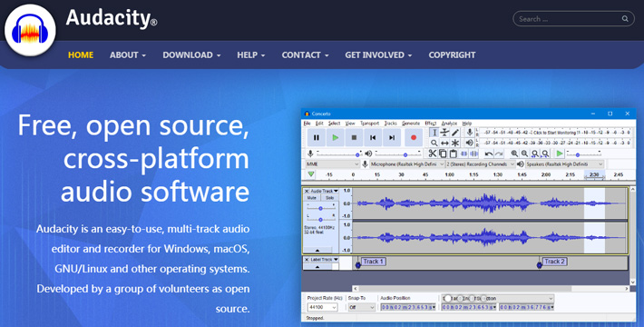Start playback with the green Play button

pyautogui.click(x=336, y=137)
